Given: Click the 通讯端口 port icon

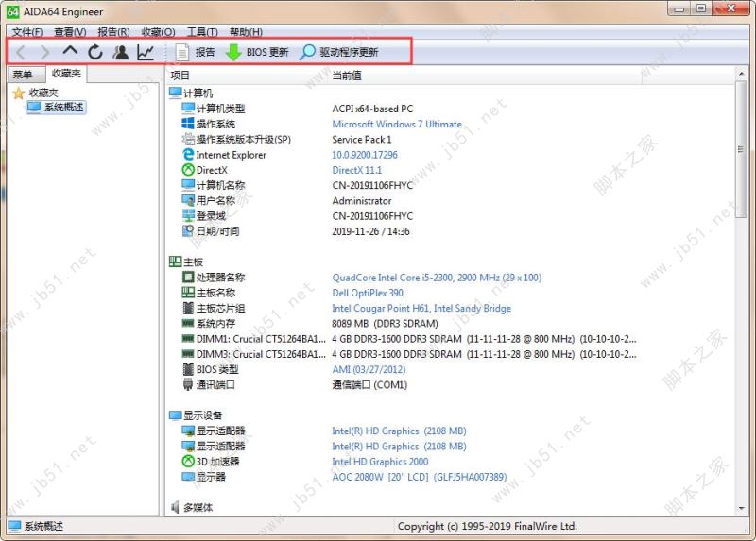Looking at the screenshot, I should coord(187,384).
